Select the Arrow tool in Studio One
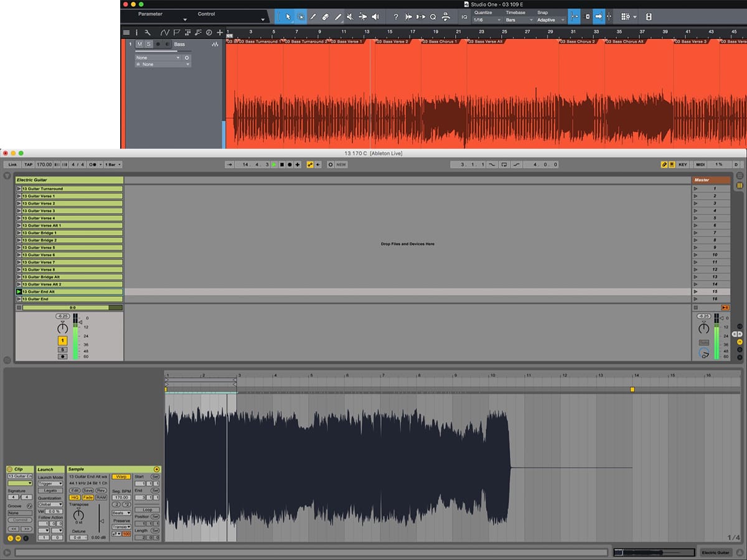 pos(288,17)
